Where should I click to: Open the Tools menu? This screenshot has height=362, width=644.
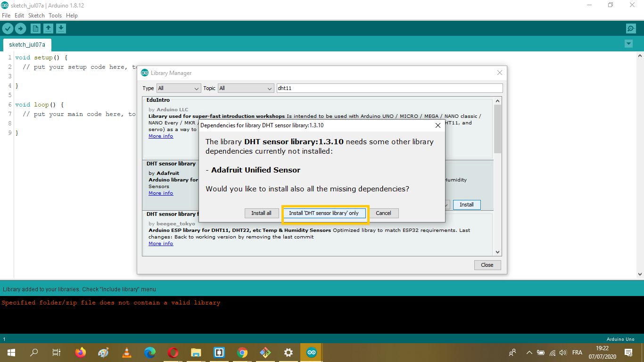click(x=55, y=16)
